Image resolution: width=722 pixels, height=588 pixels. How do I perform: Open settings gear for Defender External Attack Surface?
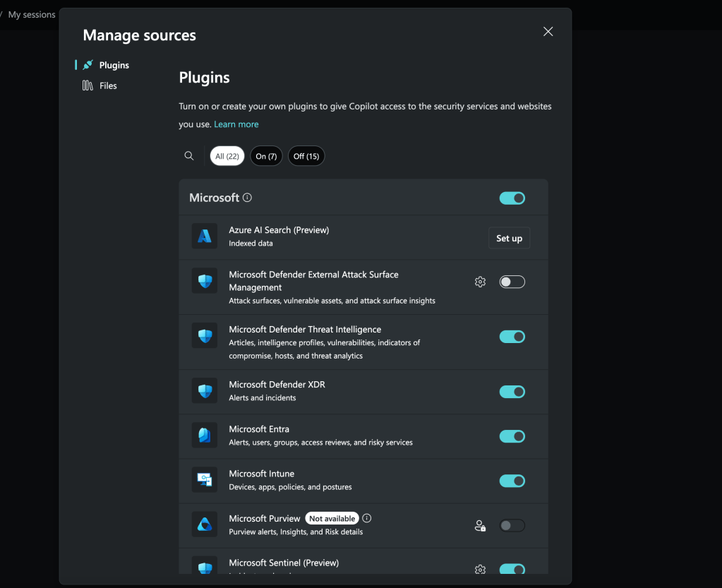coord(480,282)
